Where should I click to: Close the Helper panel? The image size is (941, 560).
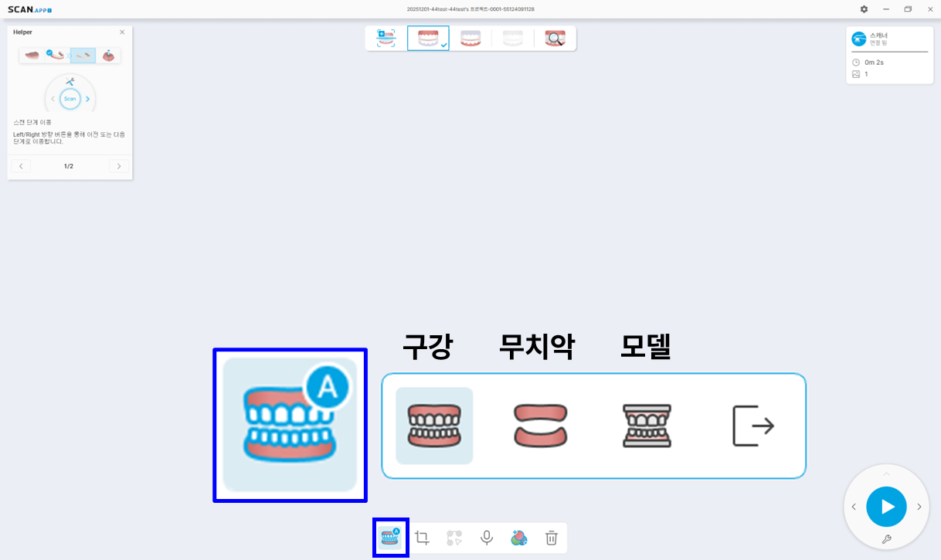(122, 32)
